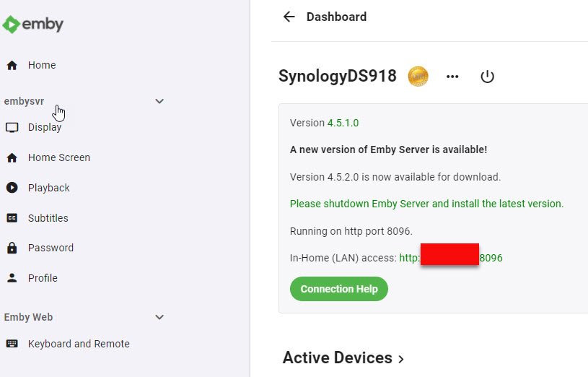588x377 pixels.
Task: Open the Home menu item
Action: (41, 65)
